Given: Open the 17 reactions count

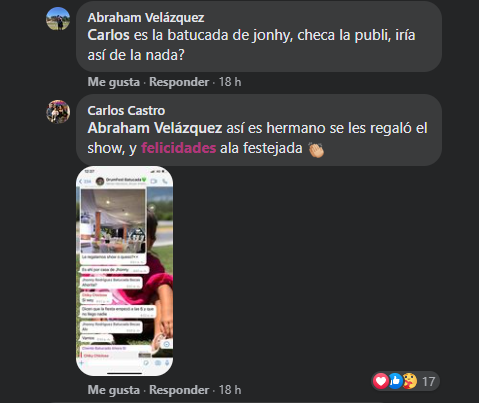Looking at the screenshot, I should [x=429, y=382].
